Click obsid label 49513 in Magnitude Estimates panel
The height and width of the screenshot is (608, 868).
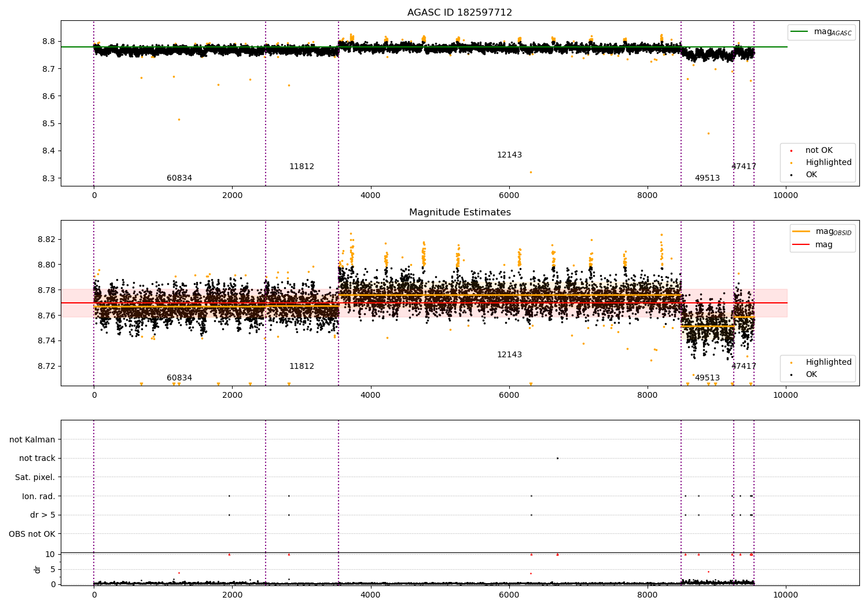tap(707, 378)
